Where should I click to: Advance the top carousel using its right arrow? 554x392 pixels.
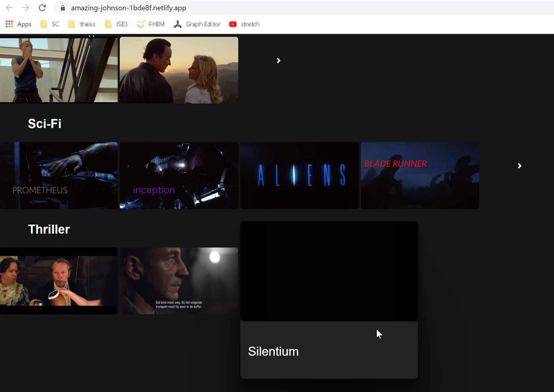[278, 61]
